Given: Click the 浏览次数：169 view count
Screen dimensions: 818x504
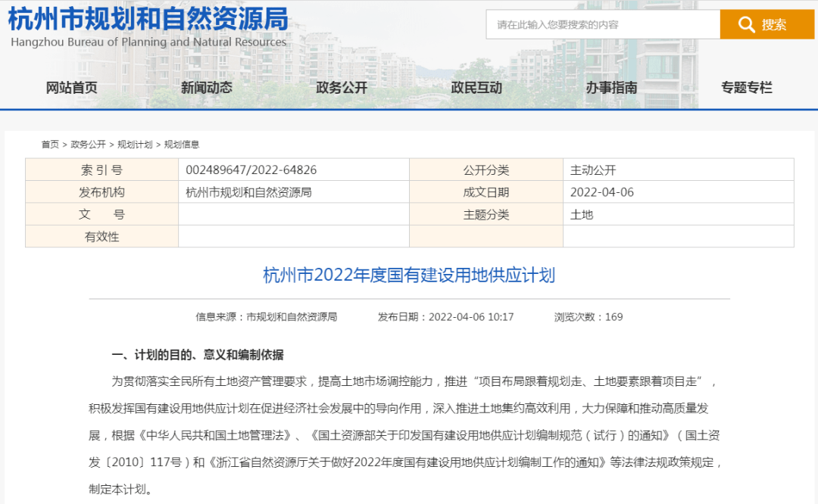Looking at the screenshot, I should pos(589,317).
